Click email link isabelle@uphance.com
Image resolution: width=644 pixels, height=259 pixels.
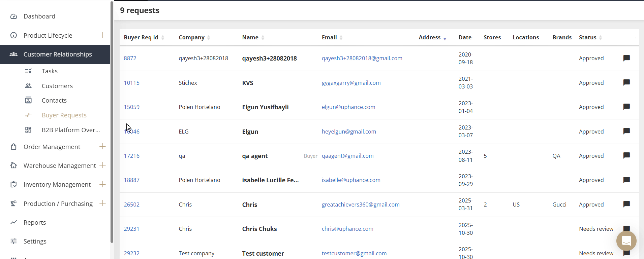coord(351,180)
